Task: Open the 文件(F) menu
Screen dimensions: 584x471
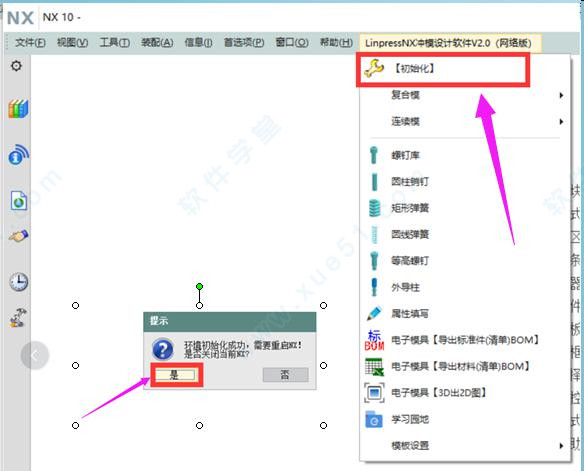Action: [30, 43]
